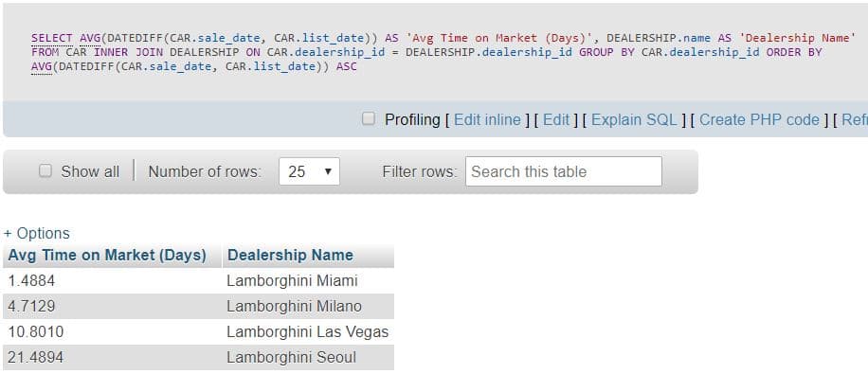
Task: Select the 10.8010 cell
Action: tap(113, 332)
